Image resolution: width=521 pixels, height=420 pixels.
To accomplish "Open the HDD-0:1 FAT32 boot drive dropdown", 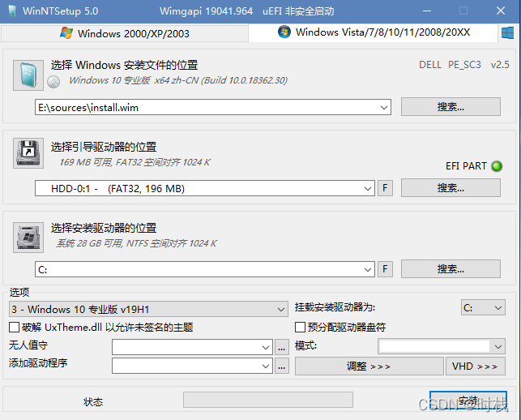I will 368,189.
